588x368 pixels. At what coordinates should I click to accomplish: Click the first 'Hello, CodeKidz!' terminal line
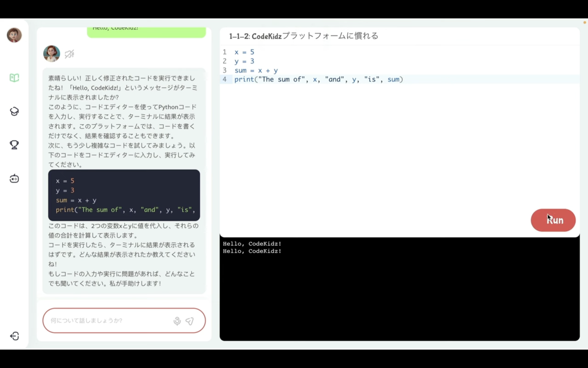252,244
